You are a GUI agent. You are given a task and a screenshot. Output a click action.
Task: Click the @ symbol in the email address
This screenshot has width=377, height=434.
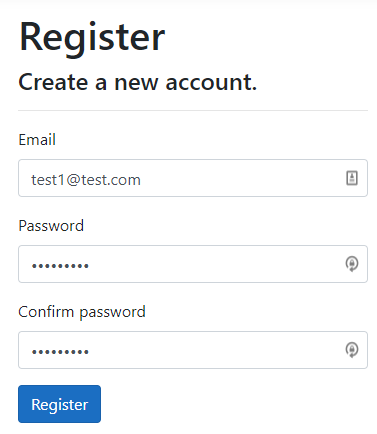point(73,180)
